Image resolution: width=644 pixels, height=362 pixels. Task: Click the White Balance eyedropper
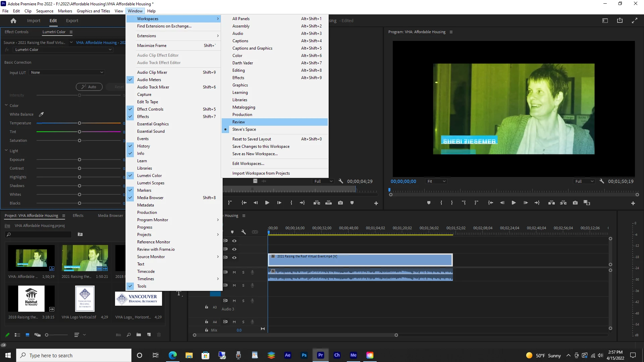pyautogui.click(x=41, y=114)
